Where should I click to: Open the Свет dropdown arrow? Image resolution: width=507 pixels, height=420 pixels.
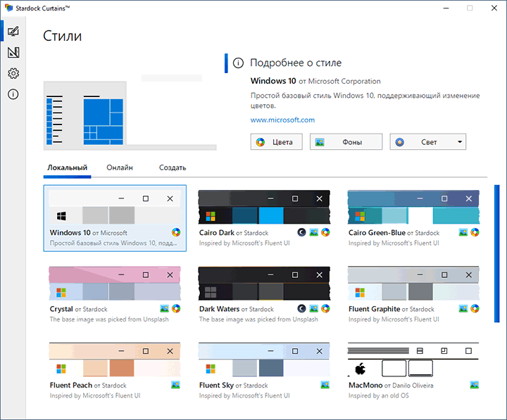(459, 142)
